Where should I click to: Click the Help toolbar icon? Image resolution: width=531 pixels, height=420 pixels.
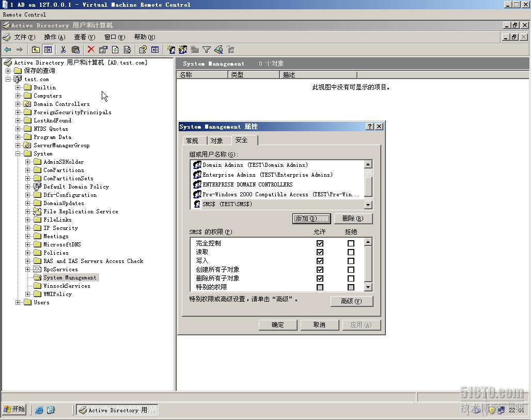click(x=143, y=50)
